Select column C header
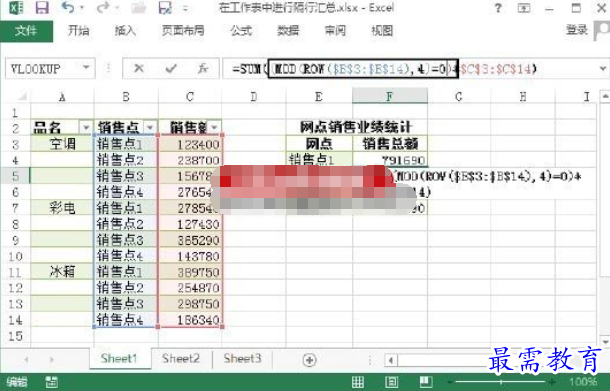 pyautogui.click(x=190, y=96)
